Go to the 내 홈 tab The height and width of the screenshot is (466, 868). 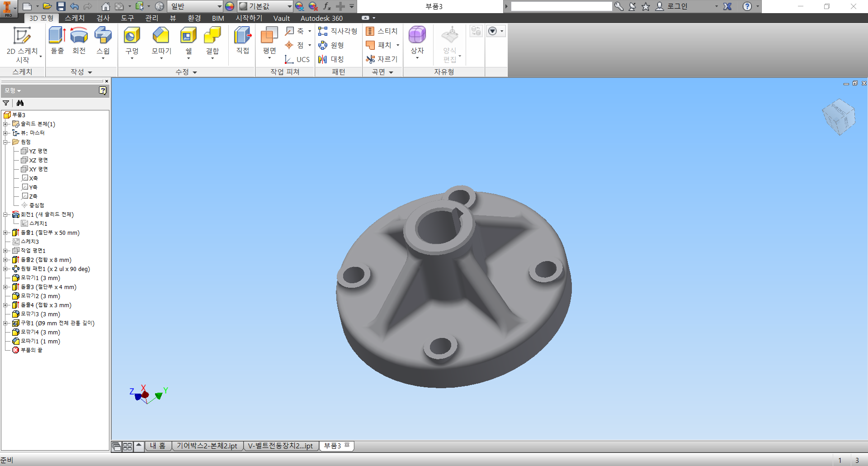(x=158, y=446)
